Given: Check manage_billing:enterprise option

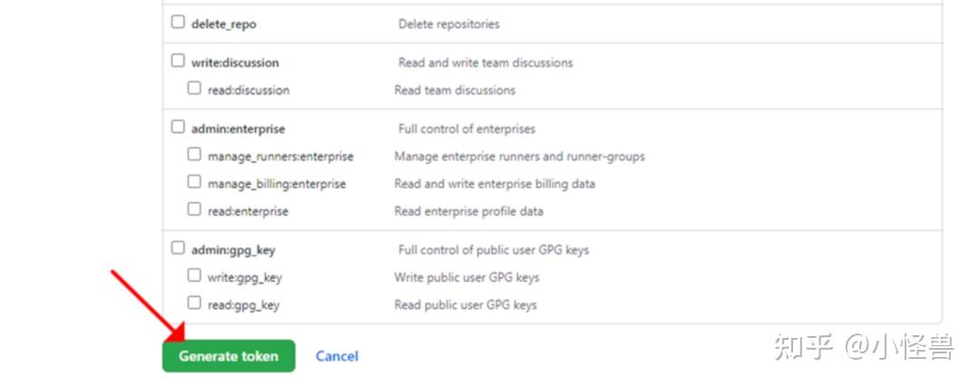Looking at the screenshot, I should (194, 183).
